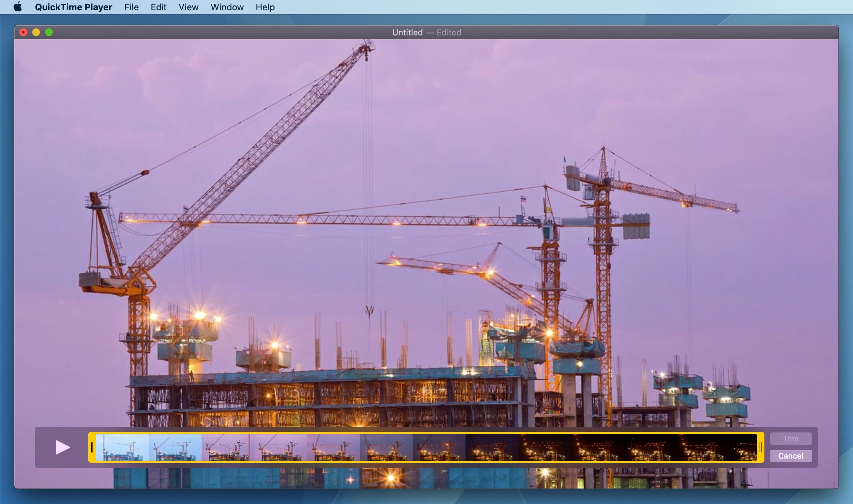Click the right yellow trim handle
The image size is (853, 504).
click(760, 447)
